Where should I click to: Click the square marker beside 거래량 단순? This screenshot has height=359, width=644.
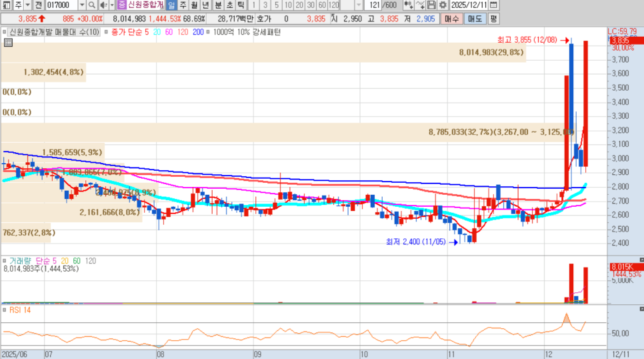pyautogui.click(x=5, y=261)
